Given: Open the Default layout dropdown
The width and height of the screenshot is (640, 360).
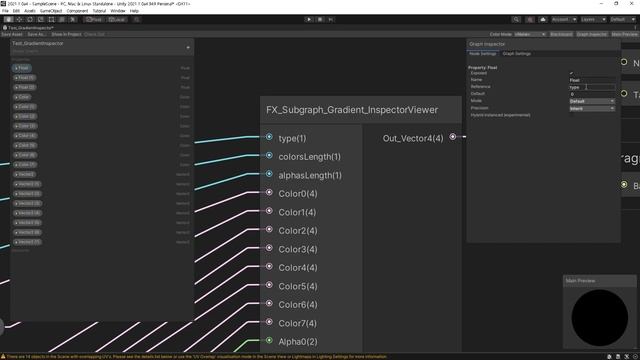Looking at the screenshot, I should 623,19.
